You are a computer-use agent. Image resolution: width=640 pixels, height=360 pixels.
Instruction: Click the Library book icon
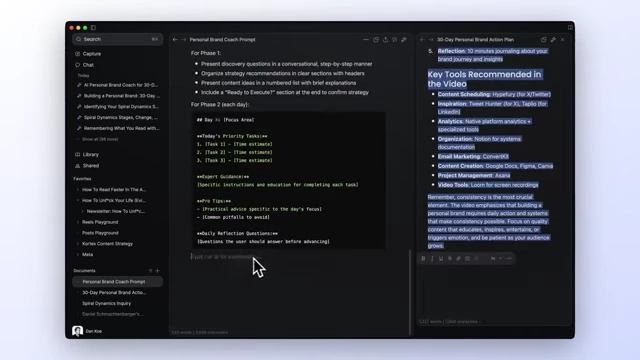[x=78, y=155]
